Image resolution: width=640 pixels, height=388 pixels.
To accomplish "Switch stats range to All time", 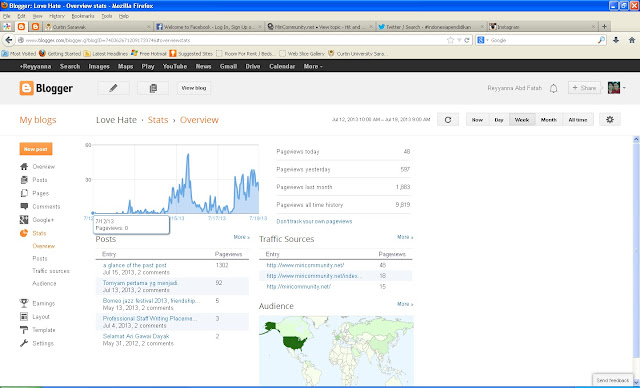I will (578, 120).
